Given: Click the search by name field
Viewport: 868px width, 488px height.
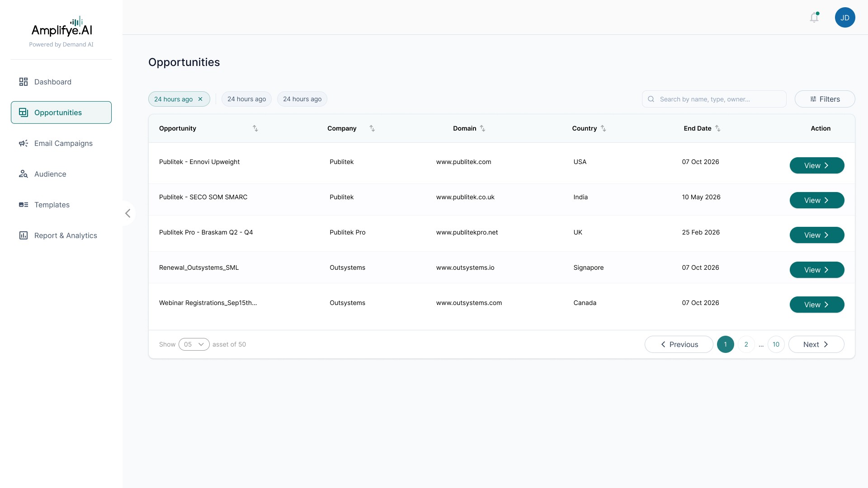Looking at the screenshot, I should coord(719,99).
